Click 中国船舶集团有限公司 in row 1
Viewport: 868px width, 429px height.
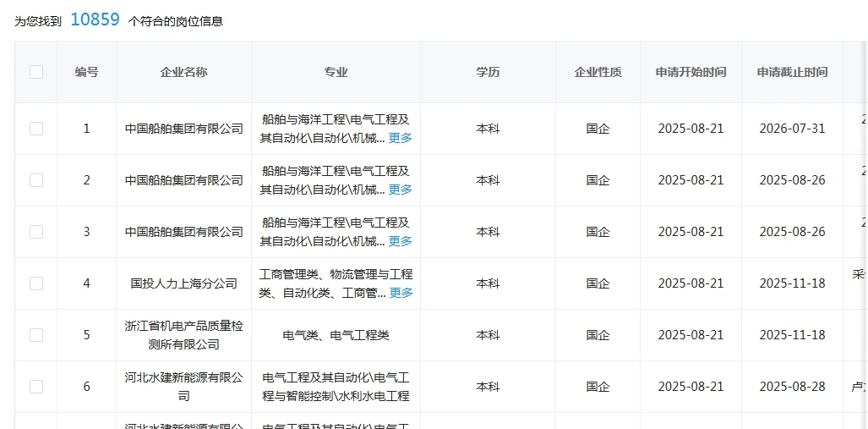183,129
